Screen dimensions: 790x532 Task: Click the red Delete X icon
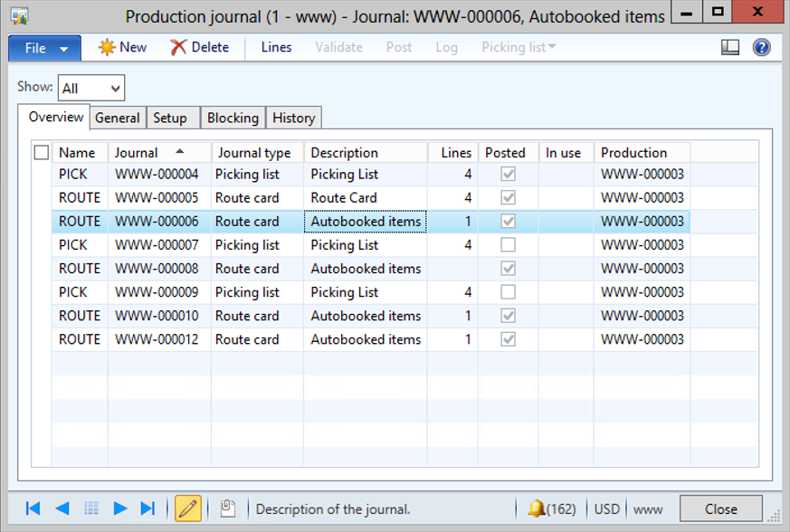179,48
